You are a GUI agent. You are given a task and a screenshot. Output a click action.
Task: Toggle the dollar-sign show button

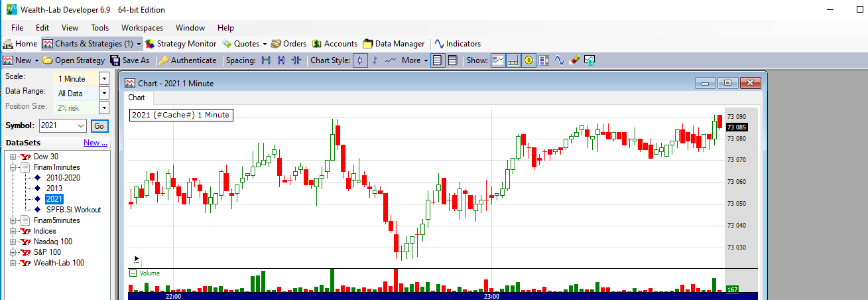tap(528, 60)
